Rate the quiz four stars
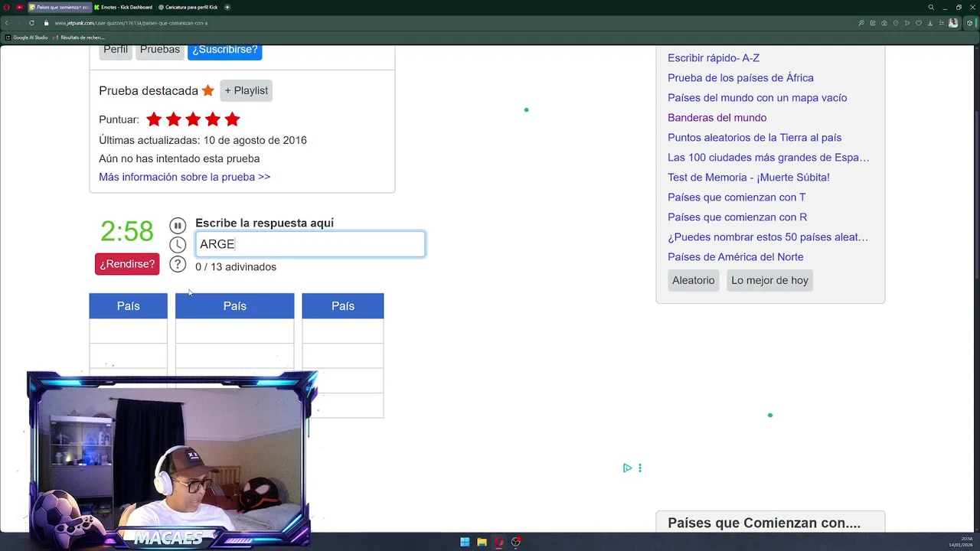980x551 pixels. pyautogui.click(x=213, y=119)
